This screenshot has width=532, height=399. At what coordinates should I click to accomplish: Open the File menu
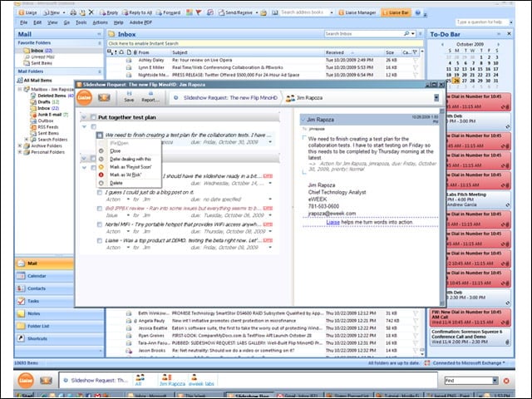pyautogui.click(x=24, y=22)
